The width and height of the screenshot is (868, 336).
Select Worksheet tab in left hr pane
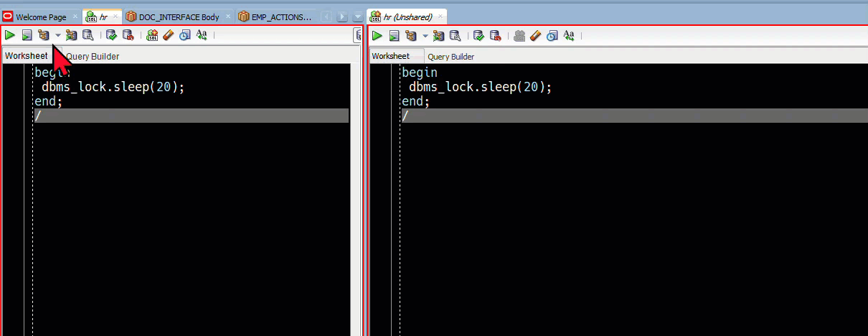26,56
